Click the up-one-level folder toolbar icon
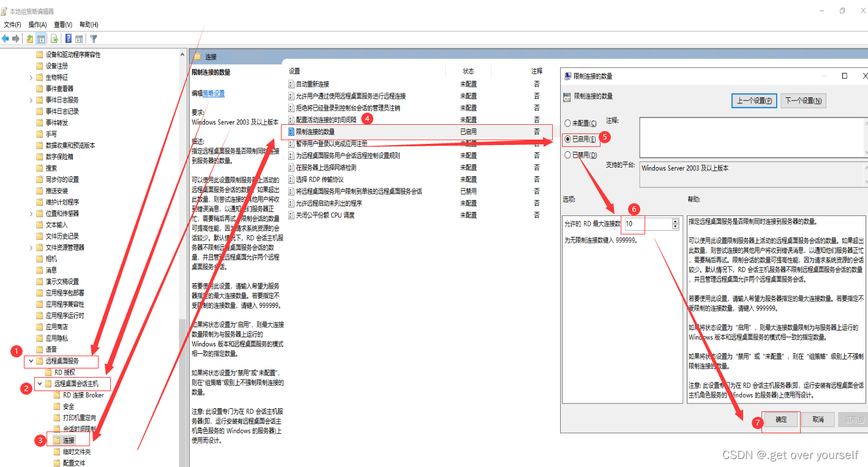The width and height of the screenshot is (868, 467). [x=30, y=39]
